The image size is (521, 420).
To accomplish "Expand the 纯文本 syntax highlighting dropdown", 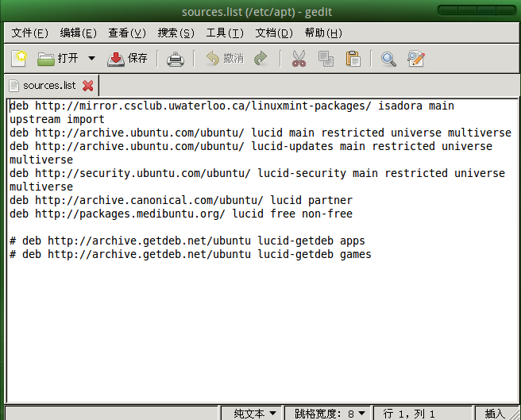I will point(252,414).
